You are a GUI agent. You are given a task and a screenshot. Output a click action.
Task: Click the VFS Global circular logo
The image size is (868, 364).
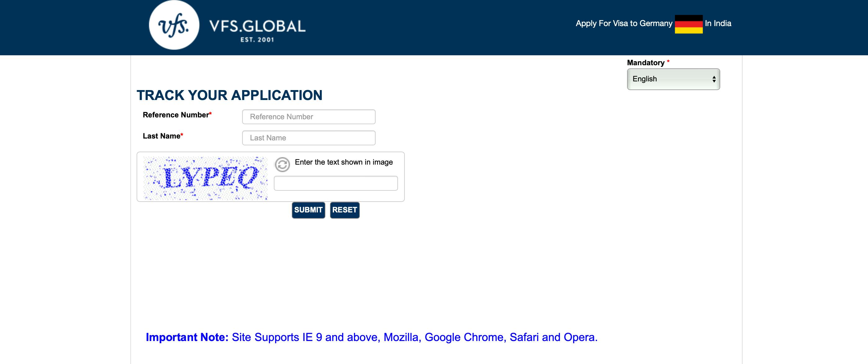[x=174, y=25]
